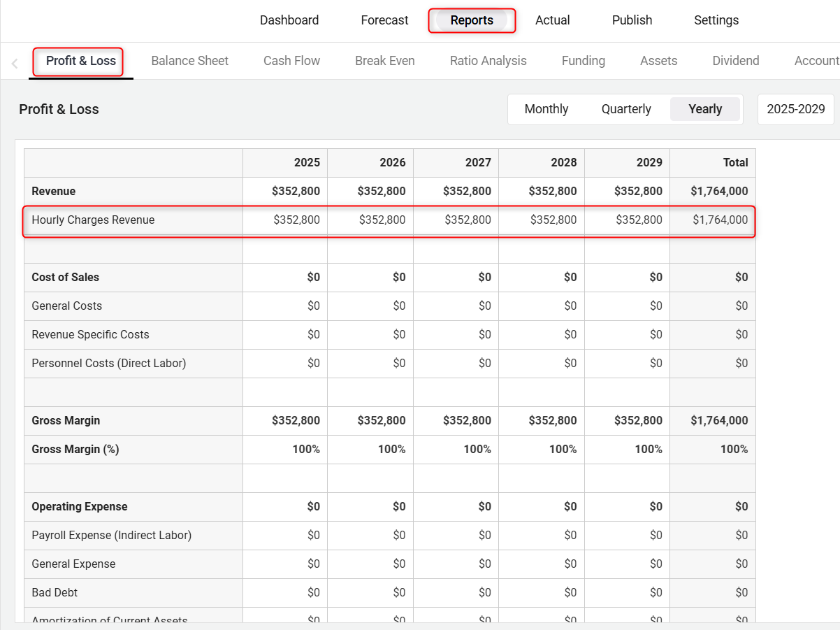Viewport: 840px width, 630px height.
Task: Open Settings from top navigation
Action: 716,20
